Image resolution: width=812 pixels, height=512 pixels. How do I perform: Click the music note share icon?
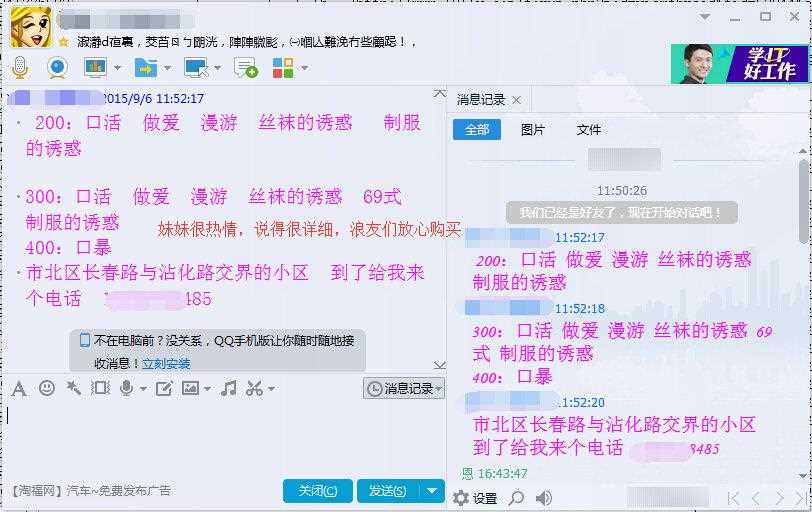(x=228, y=388)
